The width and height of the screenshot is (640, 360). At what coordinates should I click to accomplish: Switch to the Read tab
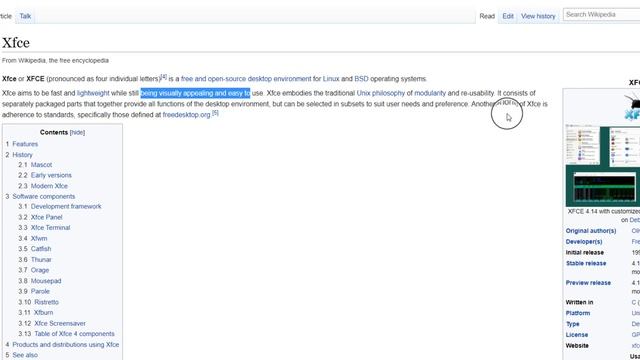pos(487,16)
